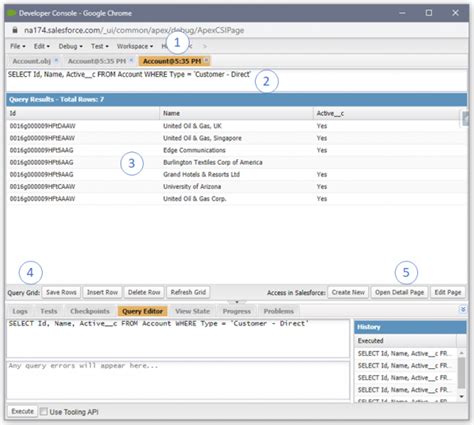Click the Executed column header in History
The height and width of the screenshot is (425, 474).
[405, 341]
